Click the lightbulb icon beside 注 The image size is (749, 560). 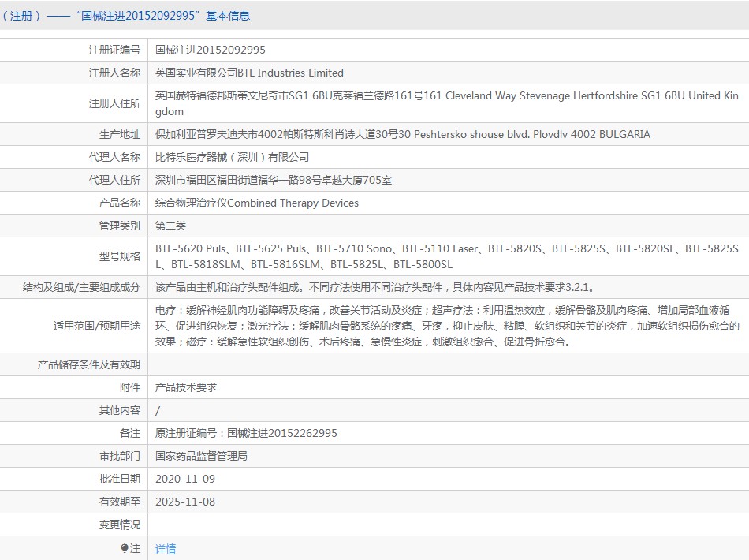[125, 548]
